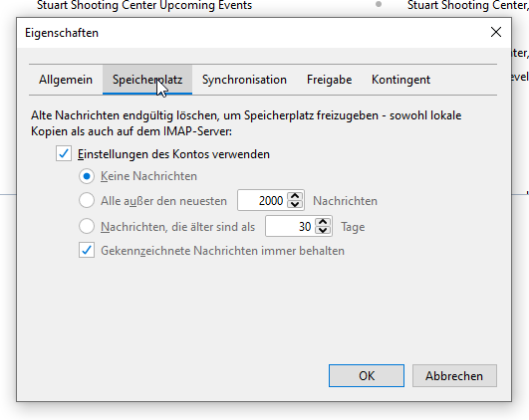Increase the 2000 Nachrichten value with up arrow

tap(295, 196)
